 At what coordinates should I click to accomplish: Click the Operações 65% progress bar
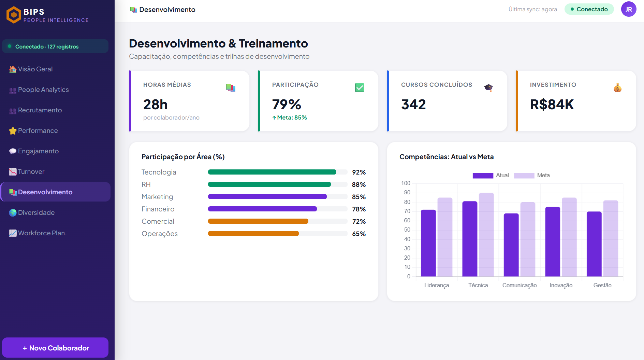click(x=278, y=234)
